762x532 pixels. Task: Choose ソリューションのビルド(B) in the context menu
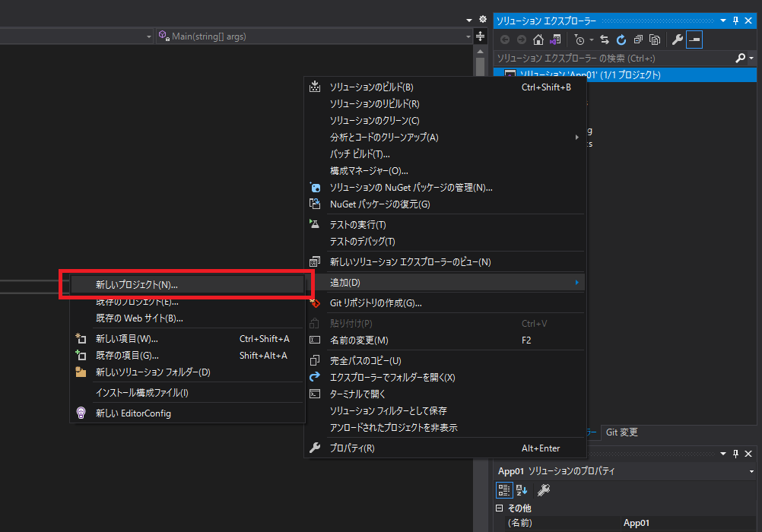[x=371, y=87]
